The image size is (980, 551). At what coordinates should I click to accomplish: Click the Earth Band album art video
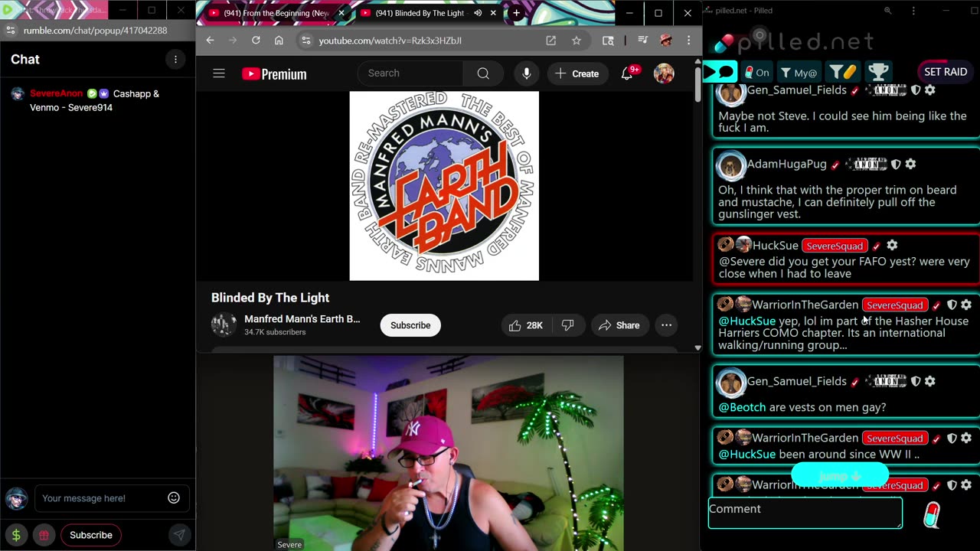(x=444, y=186)
